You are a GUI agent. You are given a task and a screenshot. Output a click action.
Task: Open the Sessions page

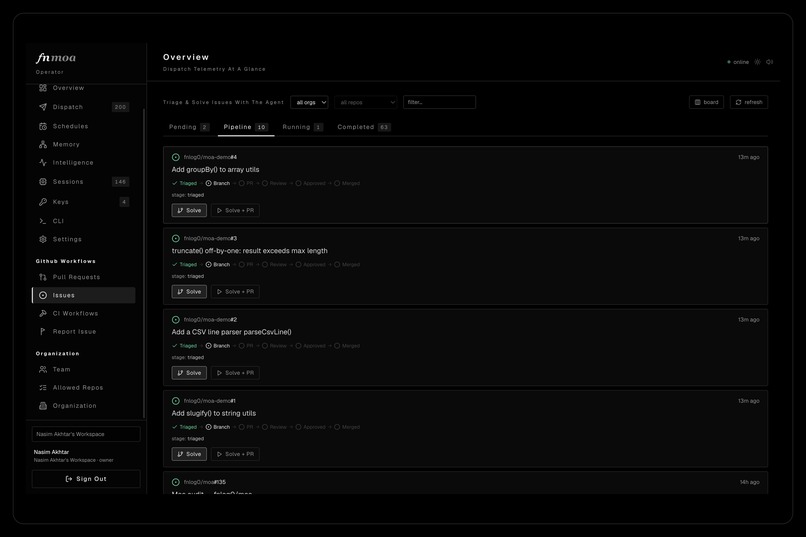83,181
